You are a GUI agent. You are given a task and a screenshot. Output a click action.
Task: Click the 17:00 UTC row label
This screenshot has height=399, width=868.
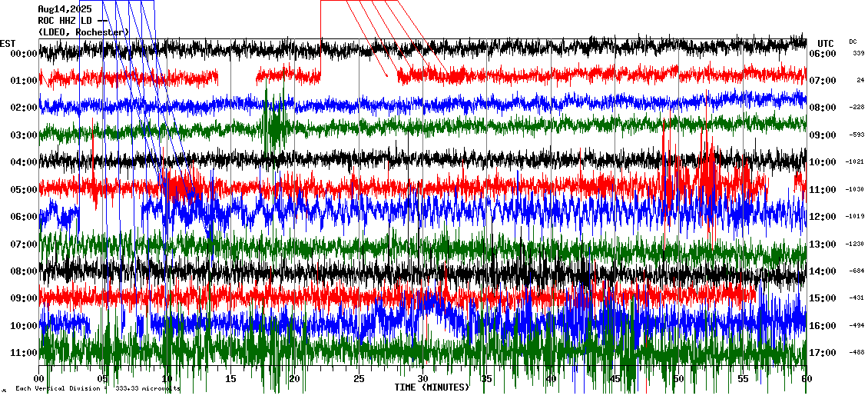822,353
